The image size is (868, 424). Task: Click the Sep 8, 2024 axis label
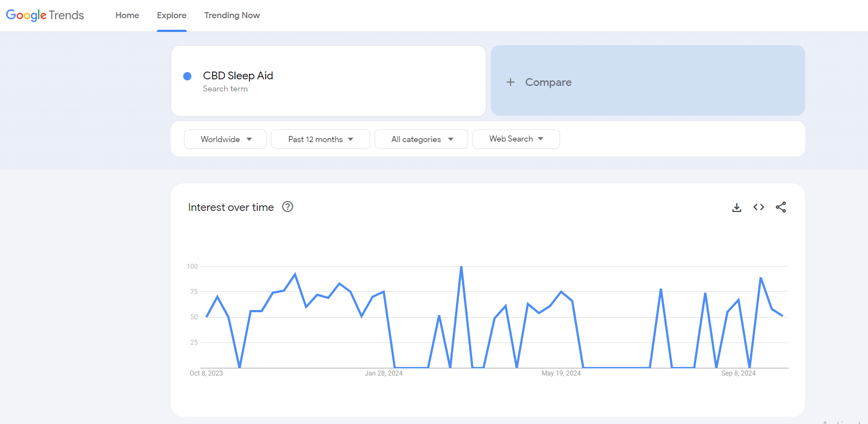click(x=739, y=373)
